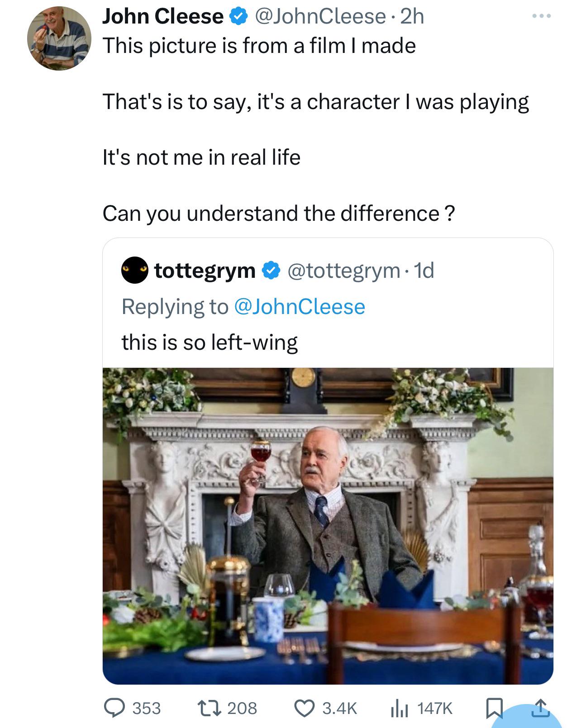
Task: Open the three-dot more options menu
Action: (x=542, y=16)
